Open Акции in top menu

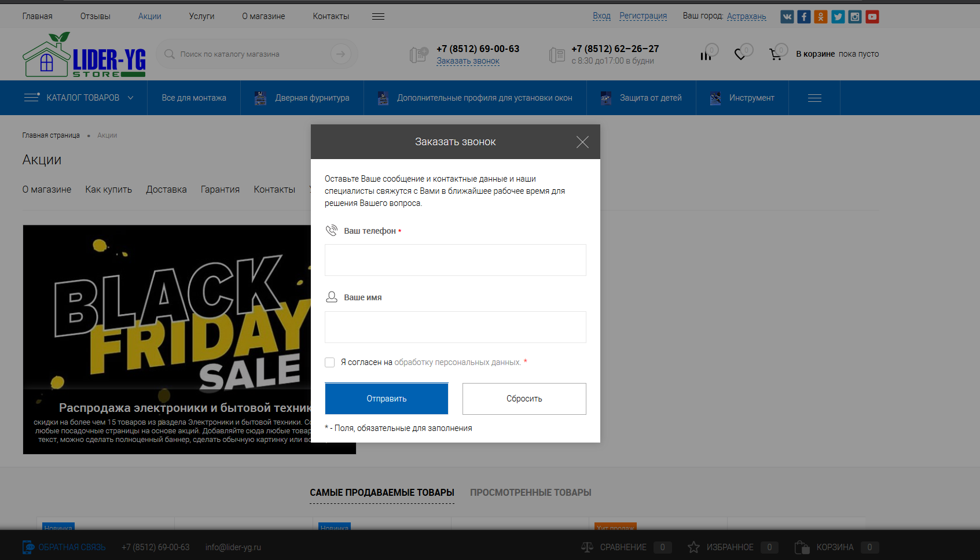[150, 16]
